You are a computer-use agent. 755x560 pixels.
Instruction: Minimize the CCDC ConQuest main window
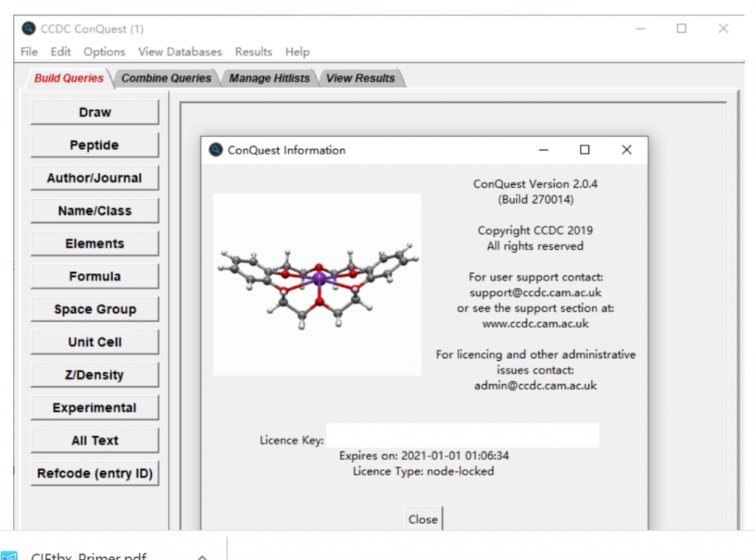click(641, 29)
